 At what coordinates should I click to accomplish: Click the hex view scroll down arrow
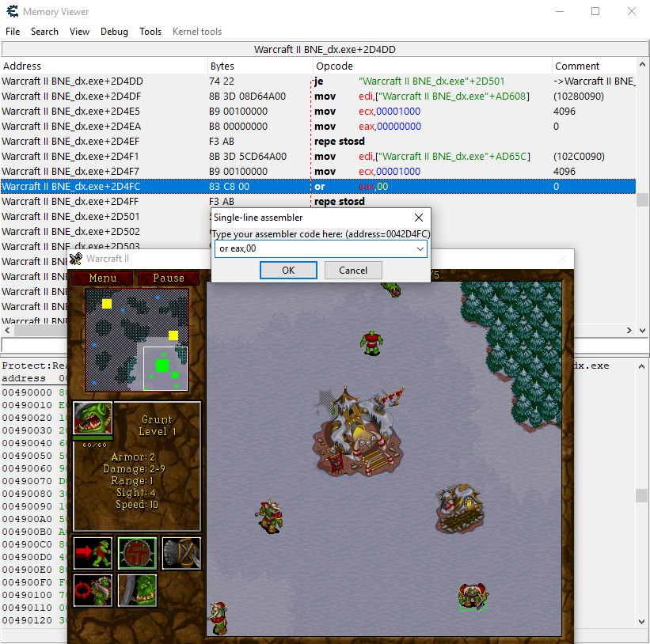point(641,621)
